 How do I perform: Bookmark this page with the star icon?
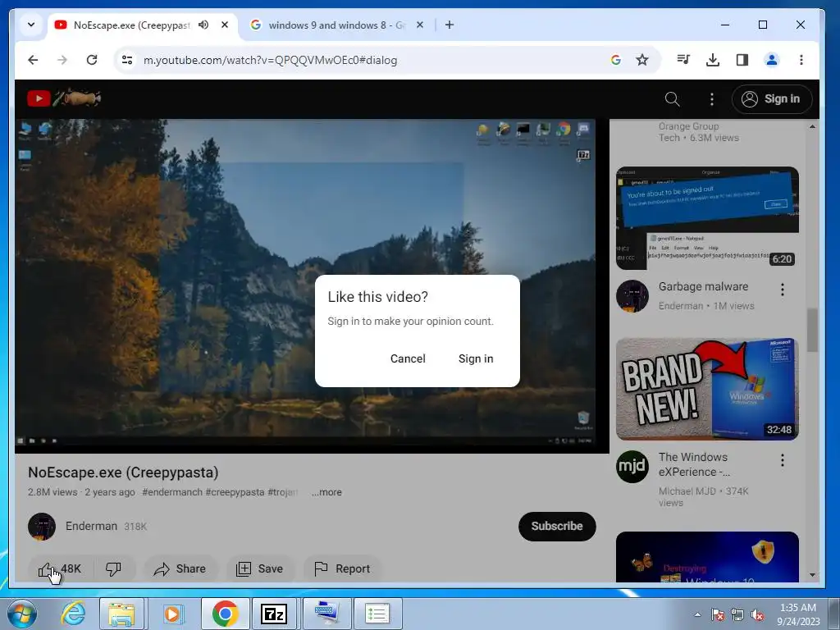(642, 60)
